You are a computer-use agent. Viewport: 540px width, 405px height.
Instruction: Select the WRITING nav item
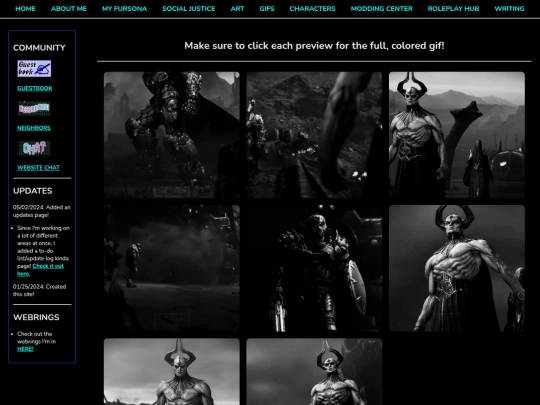[x=509, y=9]
